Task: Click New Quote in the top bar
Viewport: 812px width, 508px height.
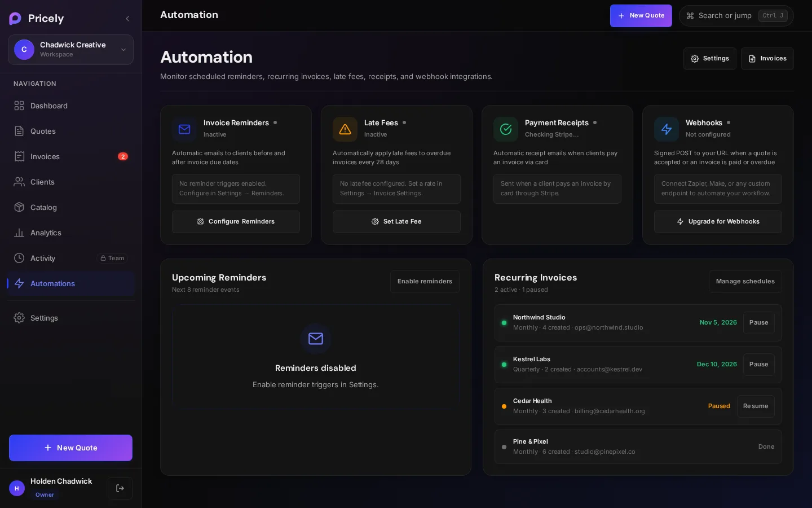Action: [641, 16]
